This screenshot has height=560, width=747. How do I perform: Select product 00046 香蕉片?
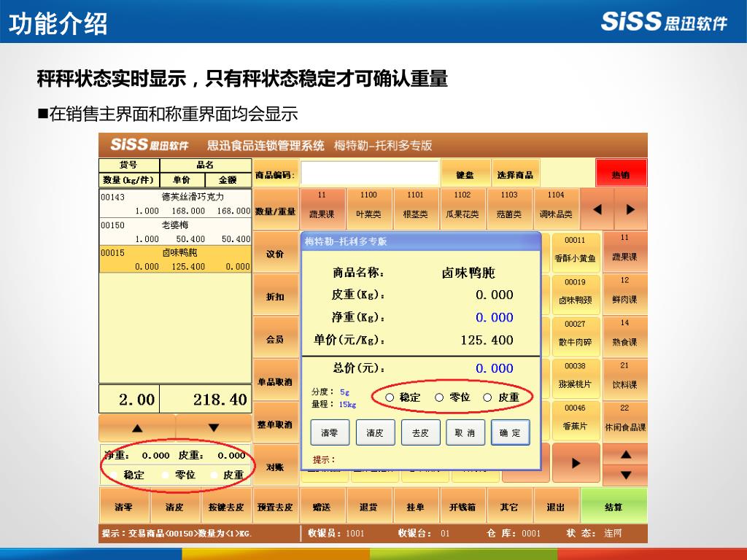(575, 419)
